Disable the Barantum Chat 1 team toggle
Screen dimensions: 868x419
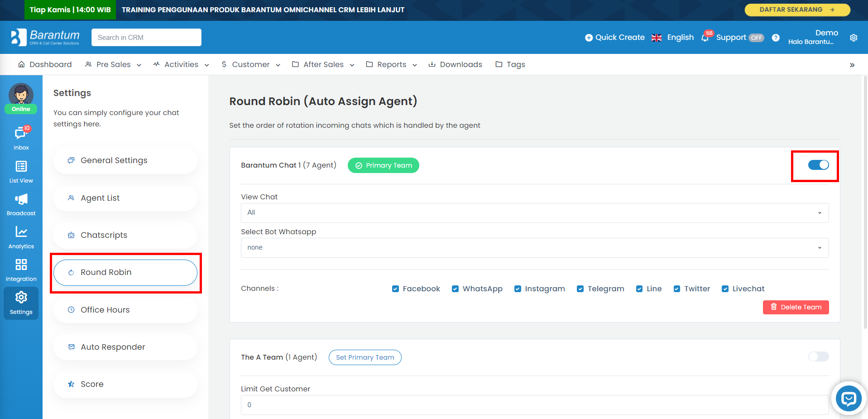point(818,165)
